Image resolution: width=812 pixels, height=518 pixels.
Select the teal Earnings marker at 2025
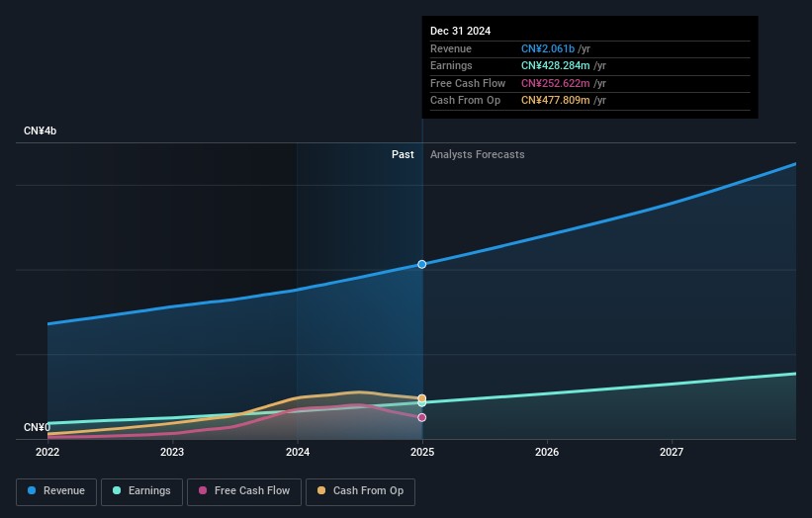click(x=422, y=403)
